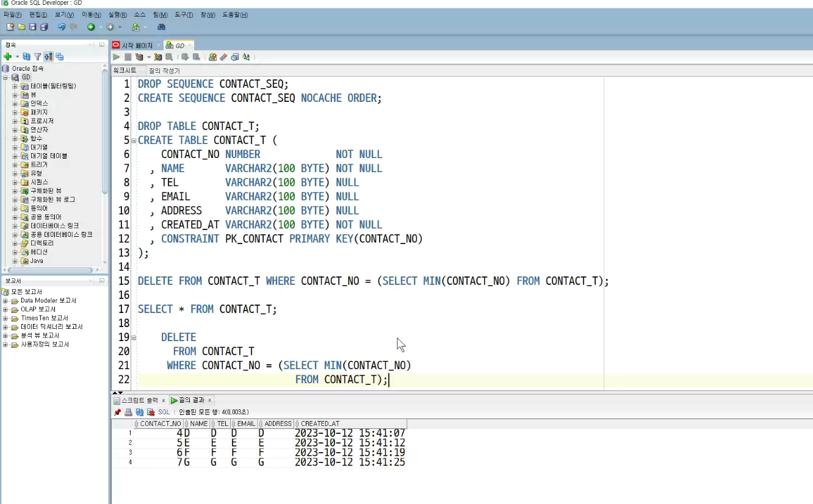Click the printer icon in query result toolbar

click(129, 412)
